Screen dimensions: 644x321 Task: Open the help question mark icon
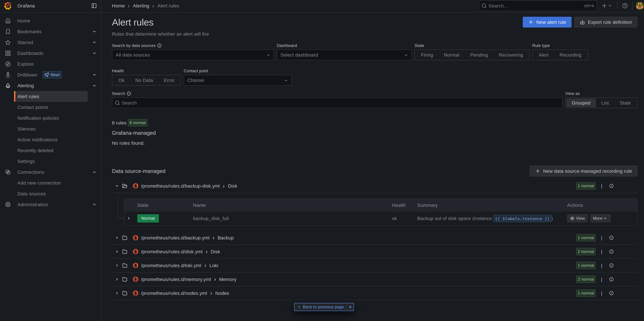(625, 6)
